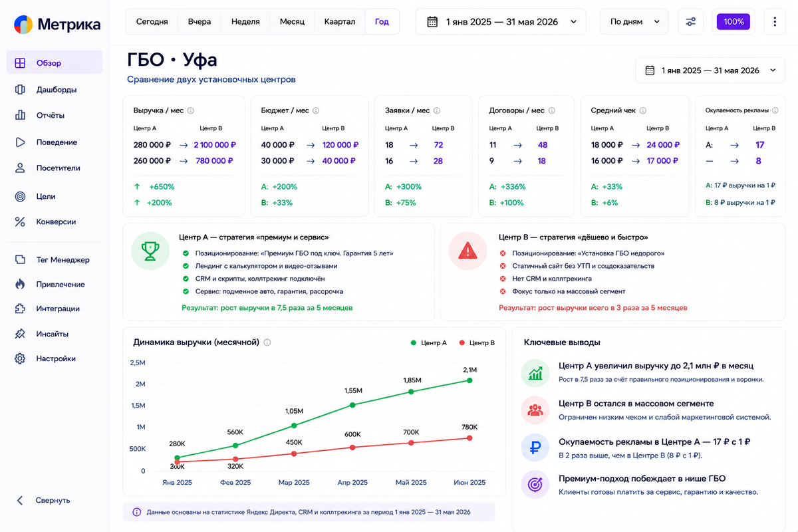Expand the top date range dropdown
Screen dimensions: 798x532
pyautogui.click(x=501, y=21)
